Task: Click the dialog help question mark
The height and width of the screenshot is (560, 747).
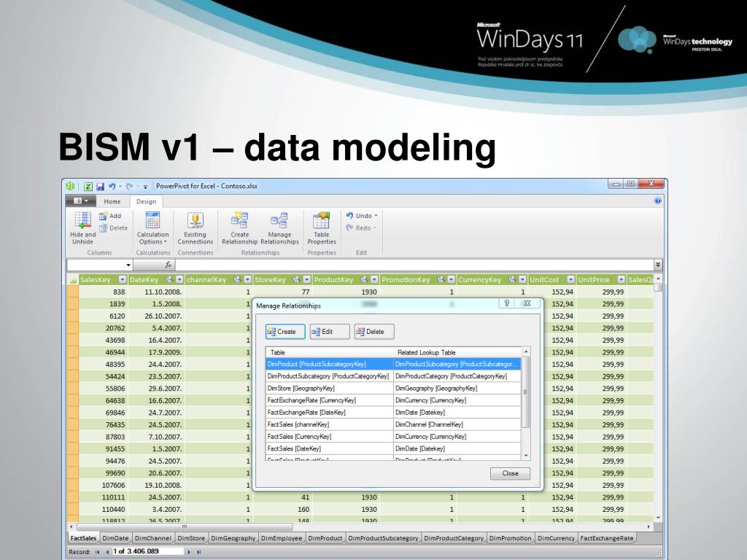Action: coord(507,303)
